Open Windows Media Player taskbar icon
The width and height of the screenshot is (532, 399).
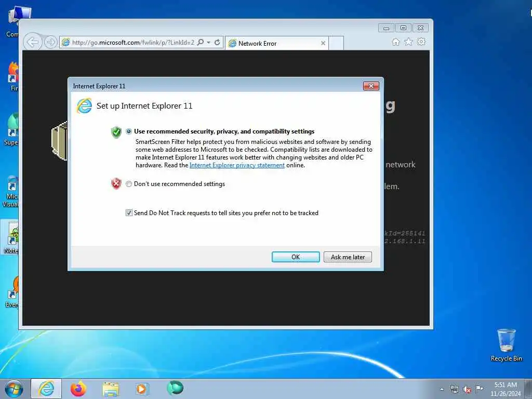tap(141, 389)
